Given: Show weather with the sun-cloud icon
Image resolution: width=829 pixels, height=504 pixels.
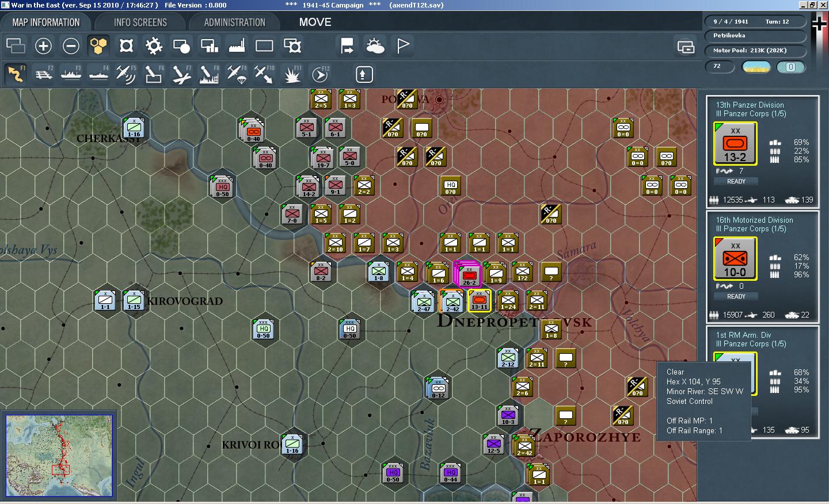Looking at the screenshot, I should [x=375, y=45].
